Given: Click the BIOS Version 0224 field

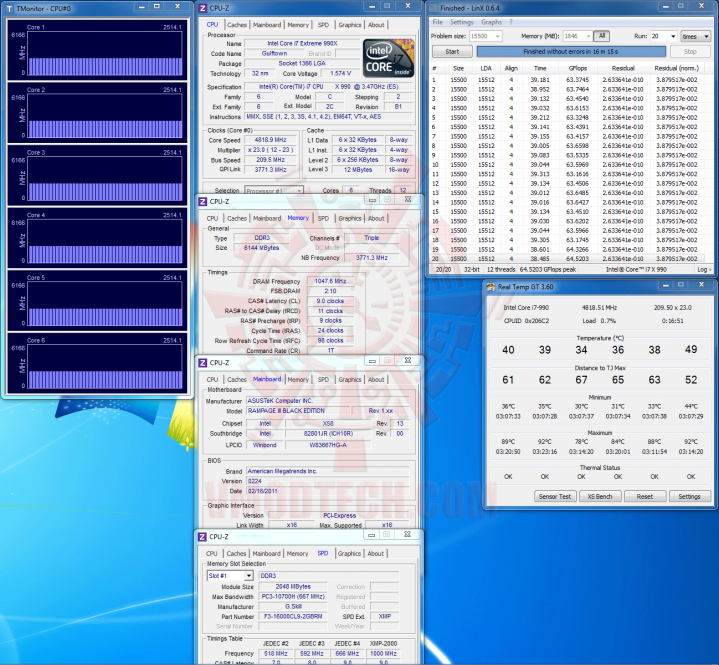Looking at the screenshot, I should 328,481.
